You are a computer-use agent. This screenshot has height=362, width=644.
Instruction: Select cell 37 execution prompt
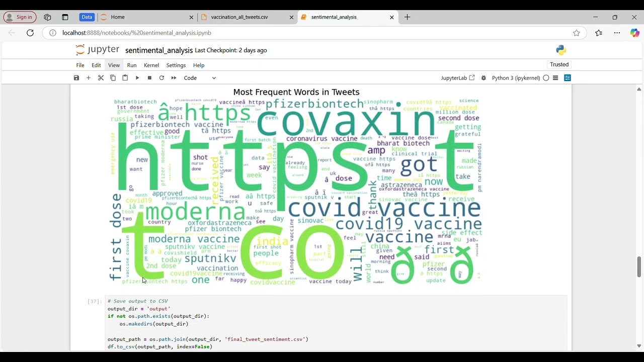pyautogui.click(x=94, y=301)
